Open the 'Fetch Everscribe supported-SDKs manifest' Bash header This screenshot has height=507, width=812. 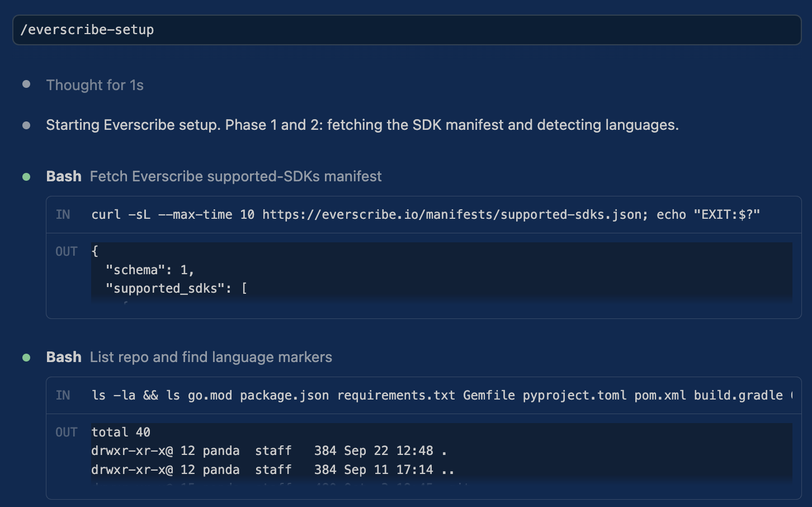click(214, 176)
